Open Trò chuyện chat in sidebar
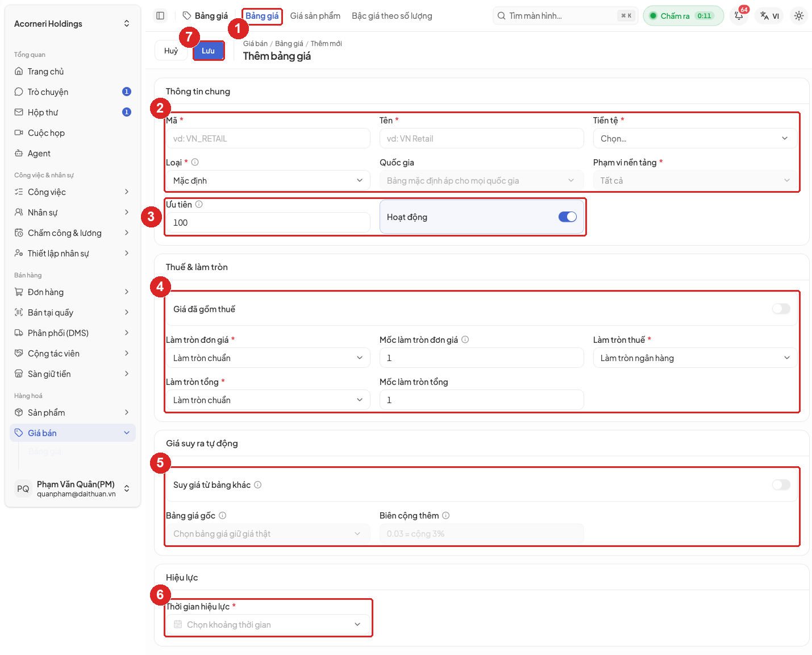The width and height of the screenshot is (812, 655). [73, 92]
